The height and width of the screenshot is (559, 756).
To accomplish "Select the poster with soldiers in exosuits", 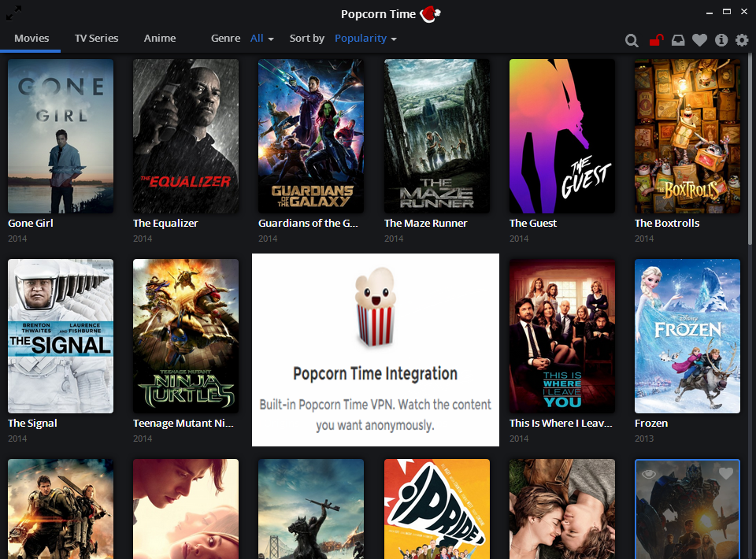I will pyautogui.click(x=61, y=509).
